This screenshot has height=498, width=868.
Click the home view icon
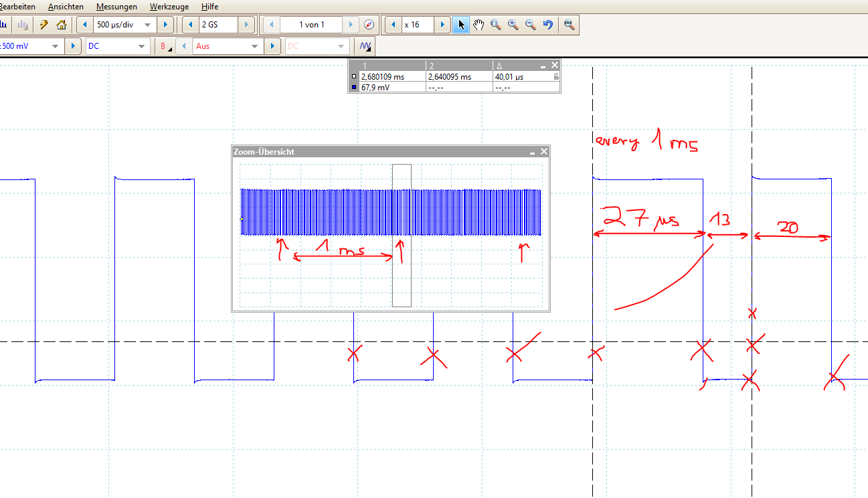pyautogui.click(x=61, y=24)
